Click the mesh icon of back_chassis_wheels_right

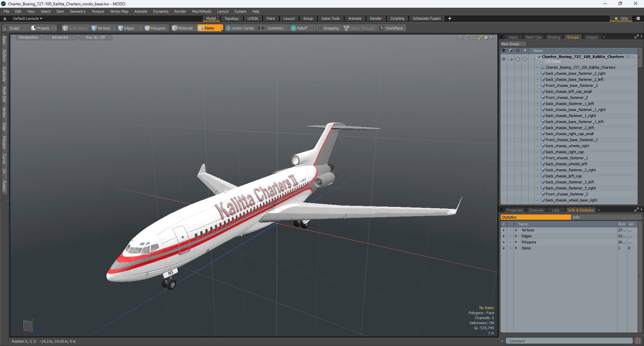[543, 146]
